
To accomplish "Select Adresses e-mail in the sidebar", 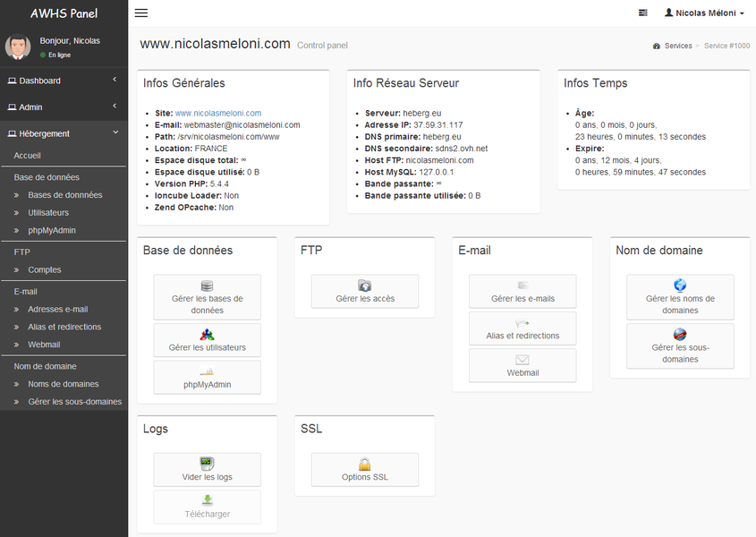I will coord(57,309).
